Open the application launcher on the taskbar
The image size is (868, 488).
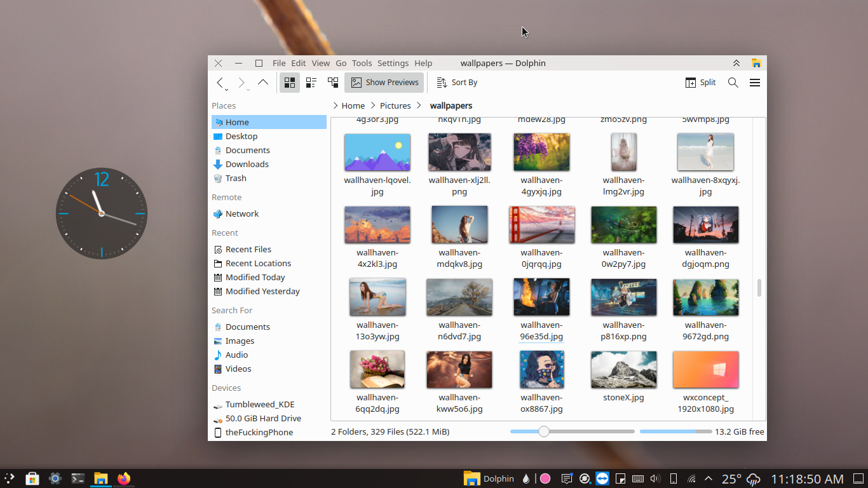click(10, 478)
